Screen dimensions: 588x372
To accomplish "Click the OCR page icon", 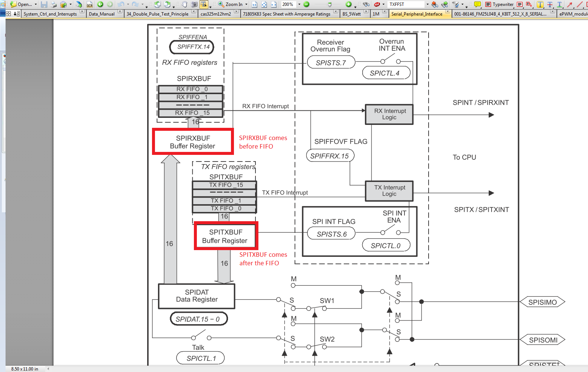I will tap(90, 4).
